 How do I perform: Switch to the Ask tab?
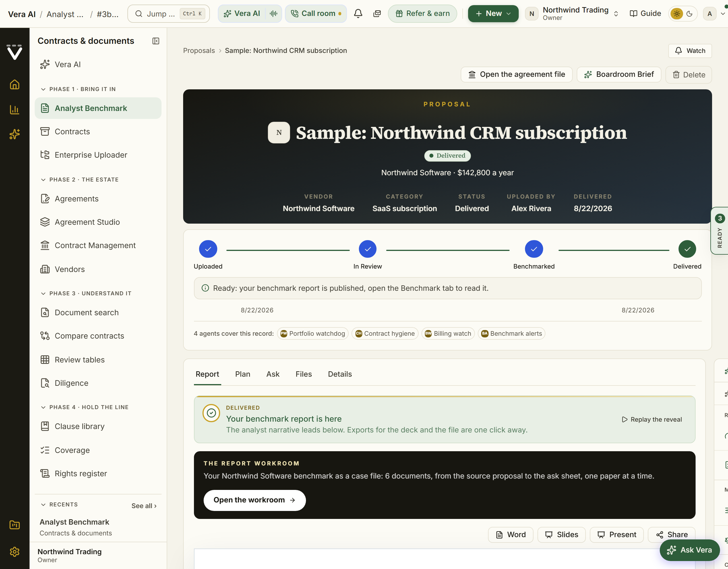pos(273,374)
